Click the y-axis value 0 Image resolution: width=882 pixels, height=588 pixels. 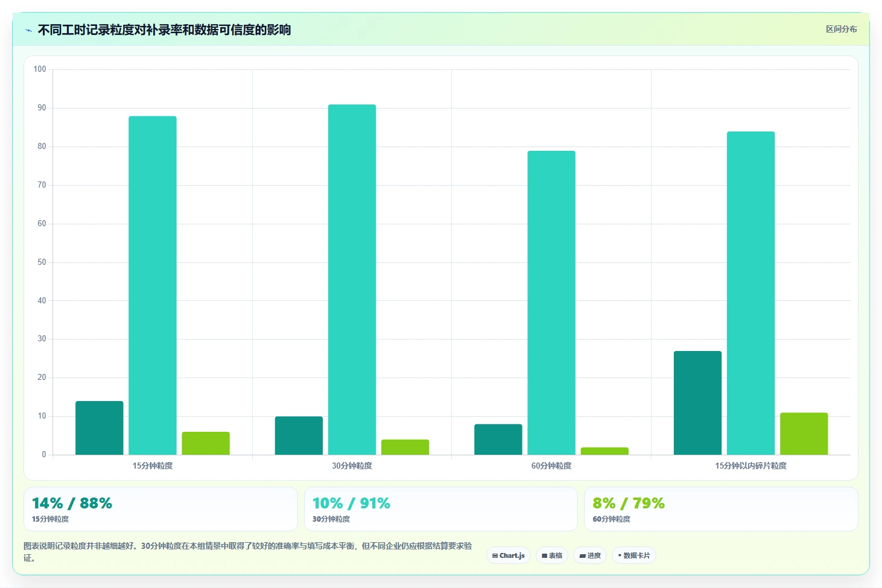(43, 455)
